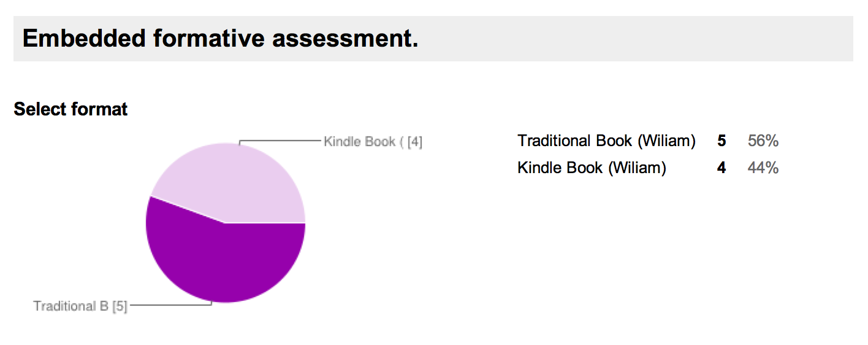Image resolution: width=868 pixels, height=345 pixels.
Task: Click "(Wiliam)" in the Kindle Book row
Action: tap(637, 168)
